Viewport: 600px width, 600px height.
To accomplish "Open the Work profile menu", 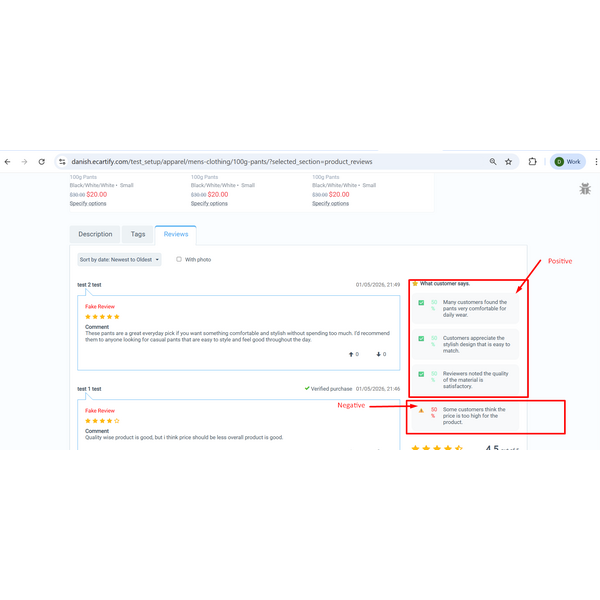I will (567, 161).
